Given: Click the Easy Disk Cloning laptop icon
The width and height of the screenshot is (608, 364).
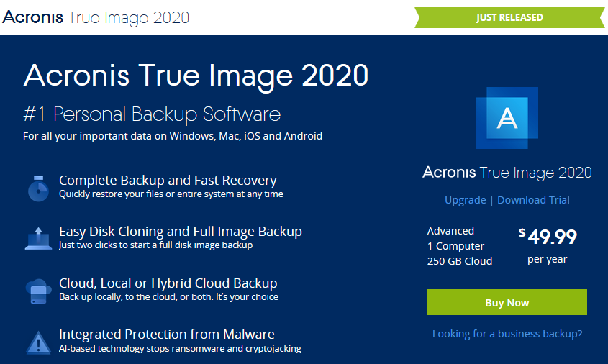Looking at the screenshot, I should click(38, 238).
